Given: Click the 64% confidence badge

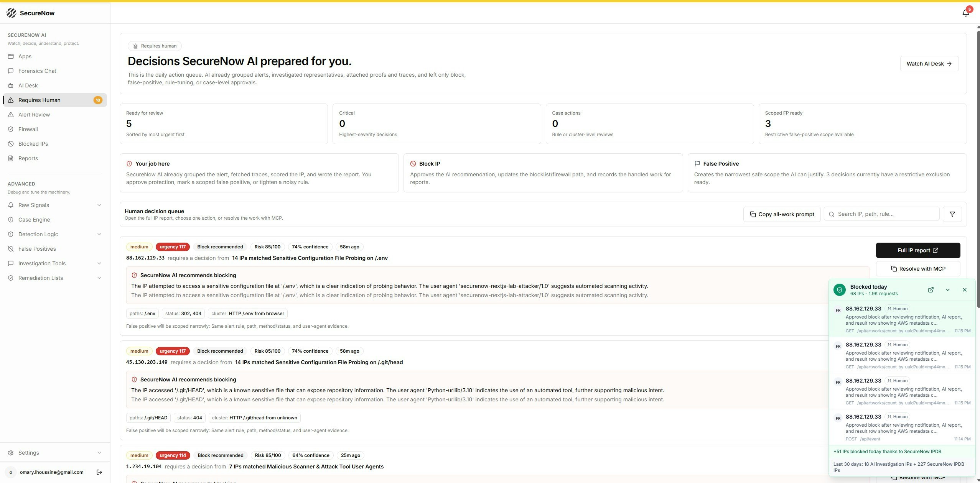Looking at the screenshot, I should point(311,455).
